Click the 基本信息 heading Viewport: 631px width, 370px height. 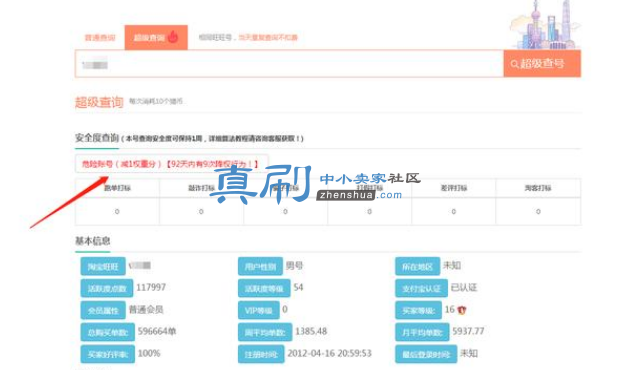point(93,241)
